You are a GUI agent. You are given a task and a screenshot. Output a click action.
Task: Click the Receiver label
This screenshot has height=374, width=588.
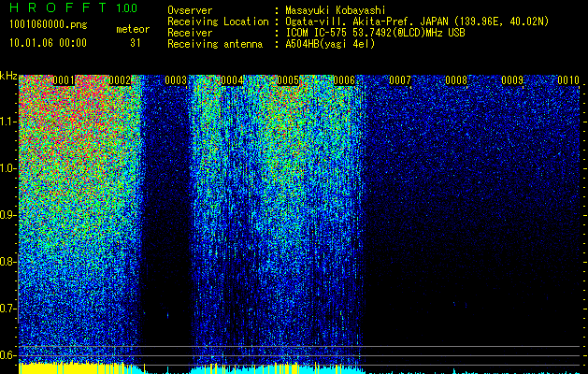(190, 33)
